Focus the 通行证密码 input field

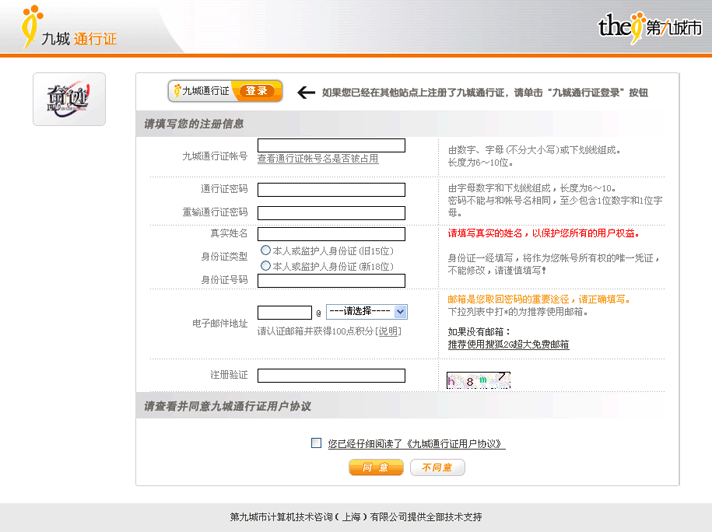pyautogui.click(x=331, y=190)
